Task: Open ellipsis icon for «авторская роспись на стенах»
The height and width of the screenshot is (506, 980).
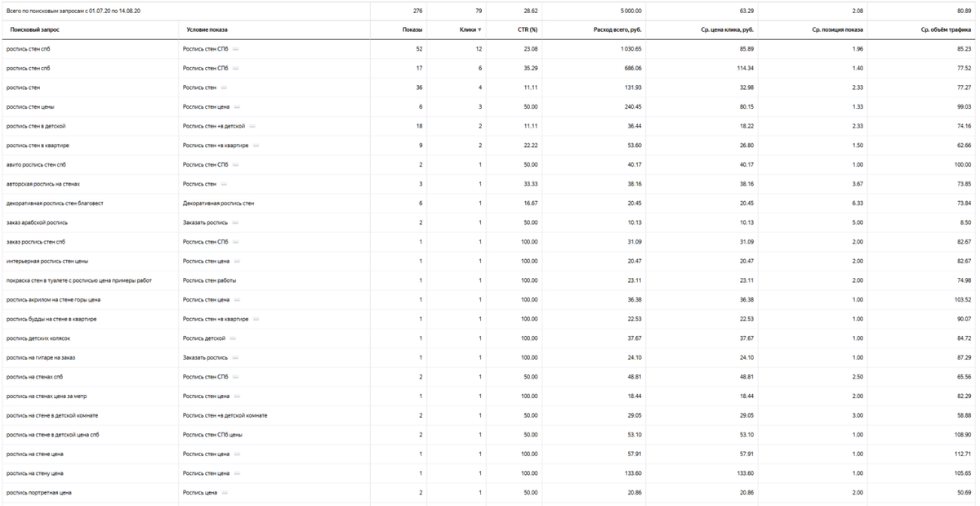Action: coord(224,185)
